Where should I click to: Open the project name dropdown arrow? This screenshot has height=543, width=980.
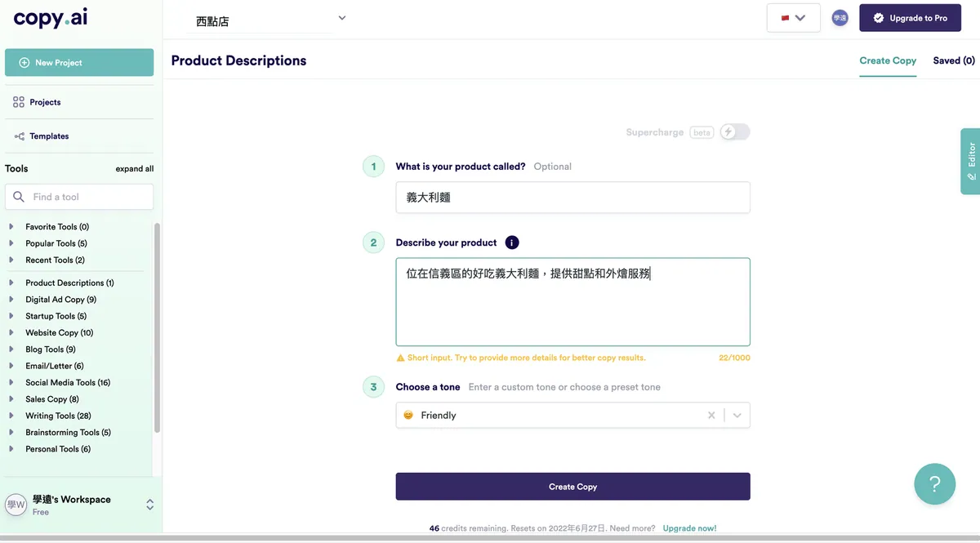point(342,18)
